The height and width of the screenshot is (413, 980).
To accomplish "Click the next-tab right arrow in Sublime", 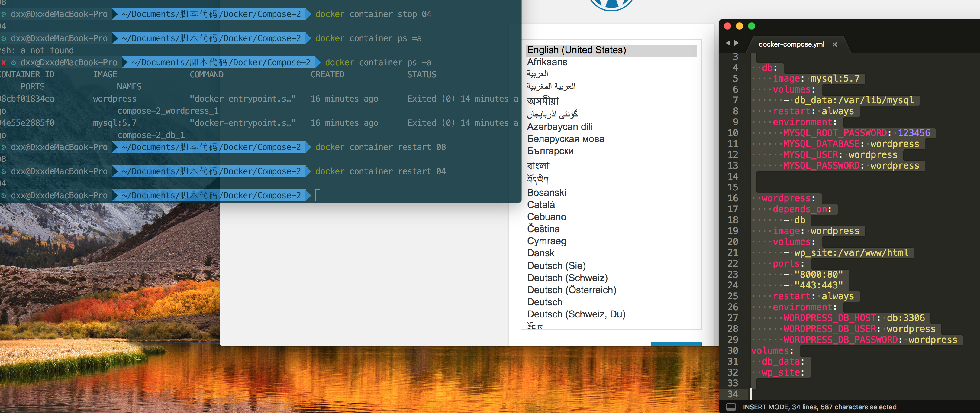I will 737,43.
